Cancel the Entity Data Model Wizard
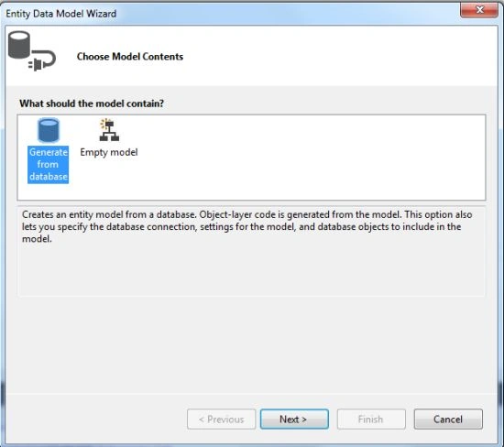 (448, 419)
